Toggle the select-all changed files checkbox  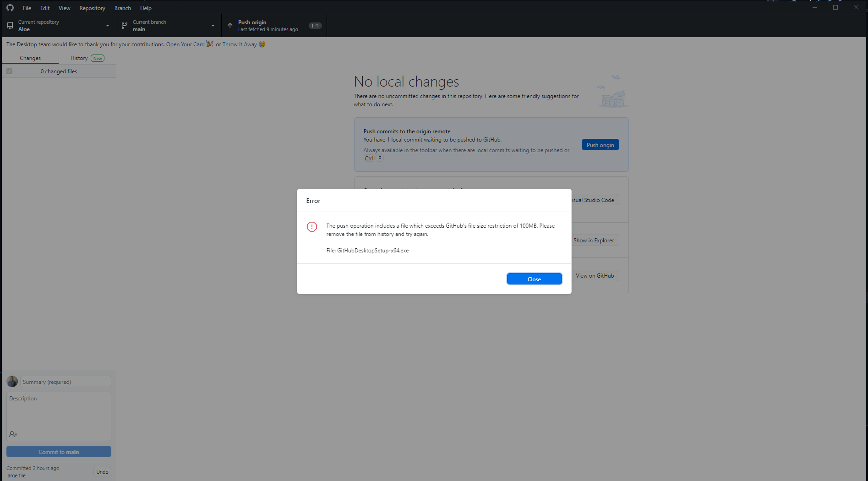point(10,71)
